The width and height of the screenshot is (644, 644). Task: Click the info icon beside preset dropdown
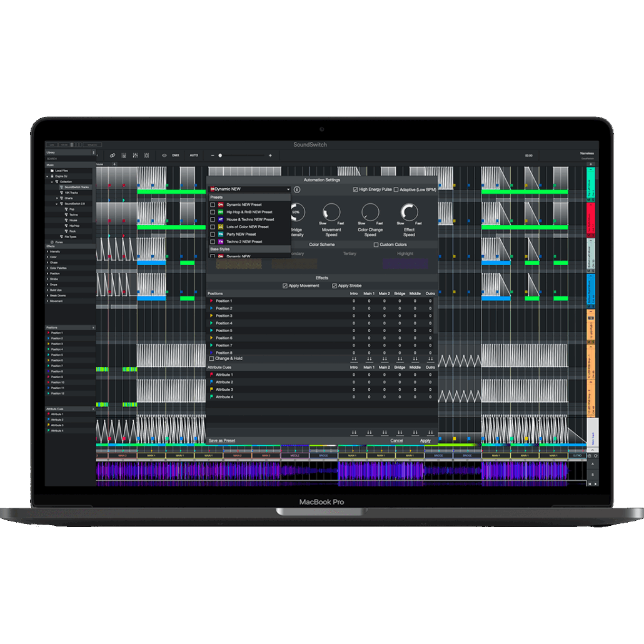coord(297,189)
